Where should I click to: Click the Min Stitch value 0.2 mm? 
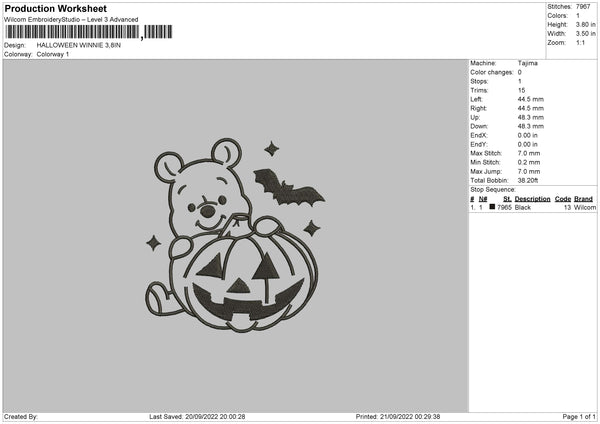point(529,162)
